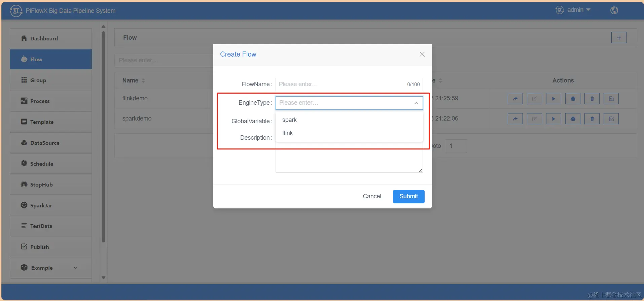Viewport: 644px width, 301px height.
Task: Open TestData from the sidebar
Action: tap(51, 226)
